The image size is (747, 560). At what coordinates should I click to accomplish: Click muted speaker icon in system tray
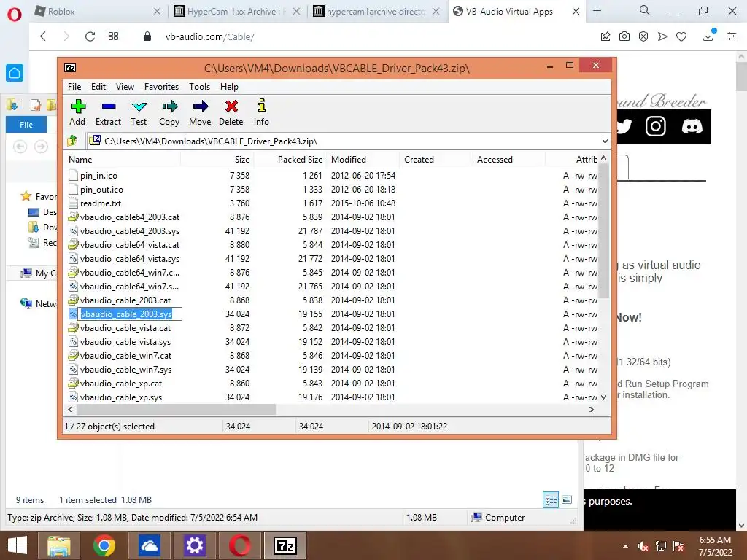[643, 545]
